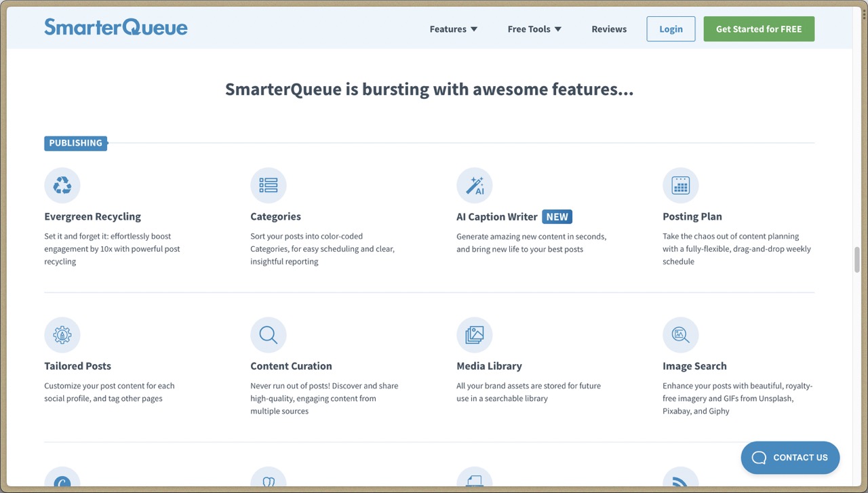Click the Categories list icon

tap(269, 185)
